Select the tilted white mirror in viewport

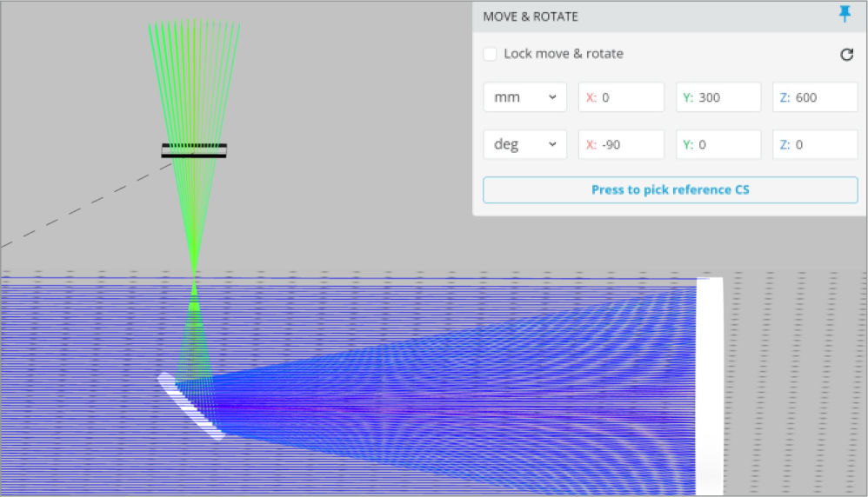(191, 406)
